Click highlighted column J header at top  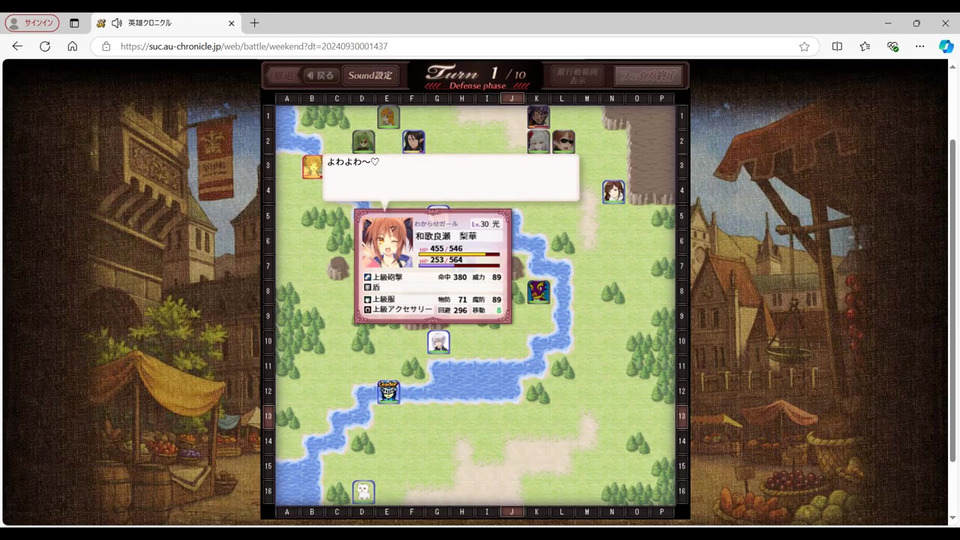click(512, 99)
